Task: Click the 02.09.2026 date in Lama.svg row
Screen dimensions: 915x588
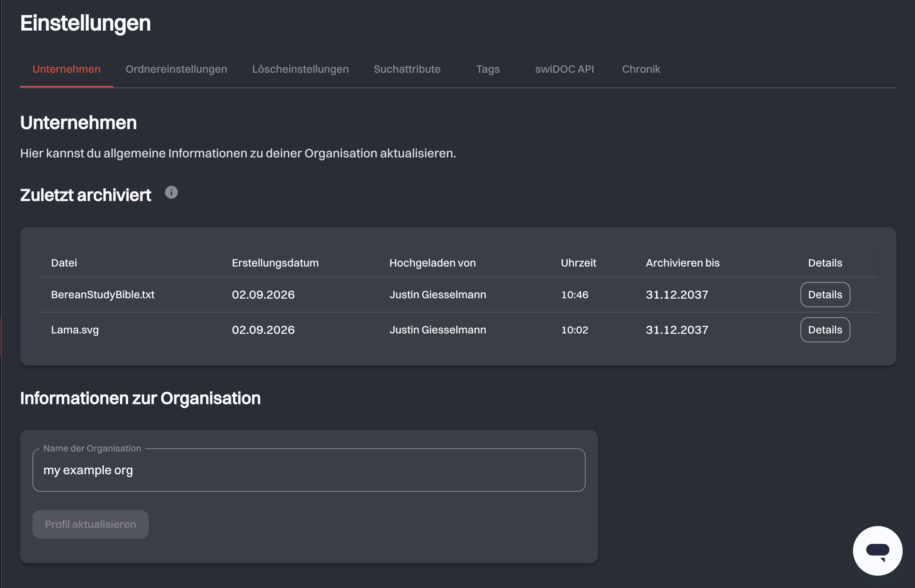Action: [263, 330]
